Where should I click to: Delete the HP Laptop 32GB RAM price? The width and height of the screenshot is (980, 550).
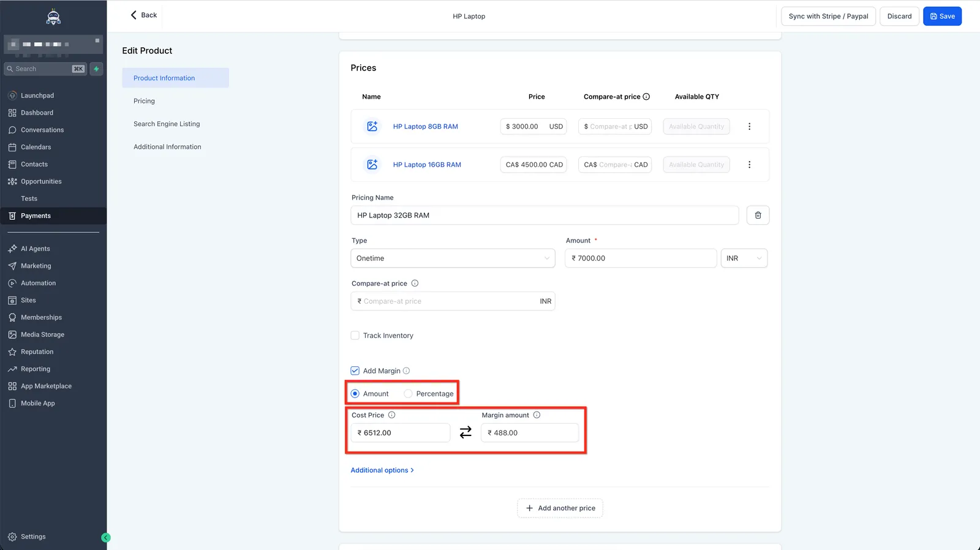coord(758,215)
